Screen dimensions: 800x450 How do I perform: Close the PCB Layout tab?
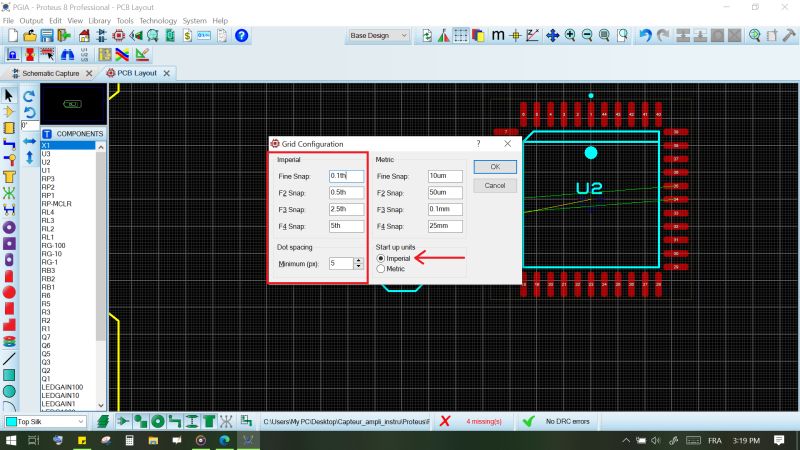click(166, 73)
